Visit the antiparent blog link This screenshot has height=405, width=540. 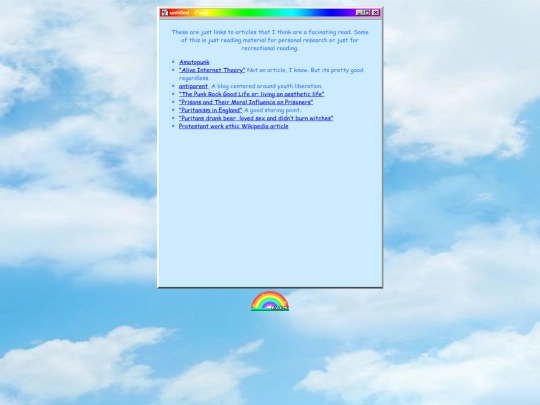(x=193, y=86)
